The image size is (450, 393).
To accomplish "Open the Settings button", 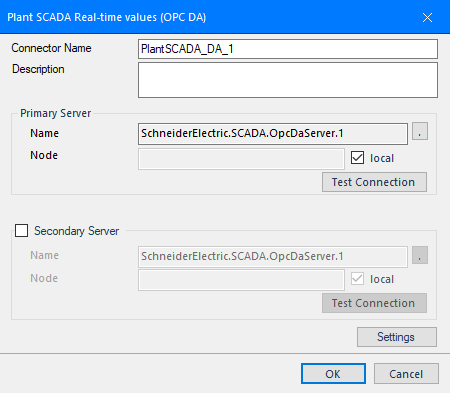I will tap(397, 337).
